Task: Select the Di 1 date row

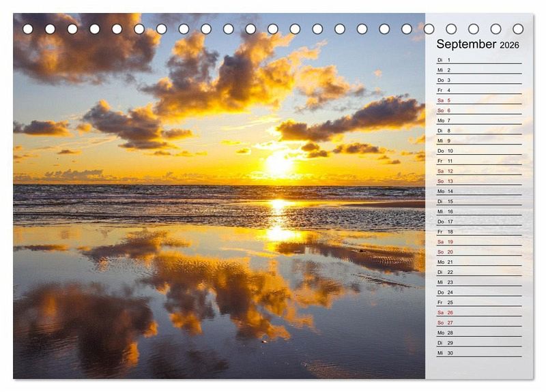Action: click(478, 60)
